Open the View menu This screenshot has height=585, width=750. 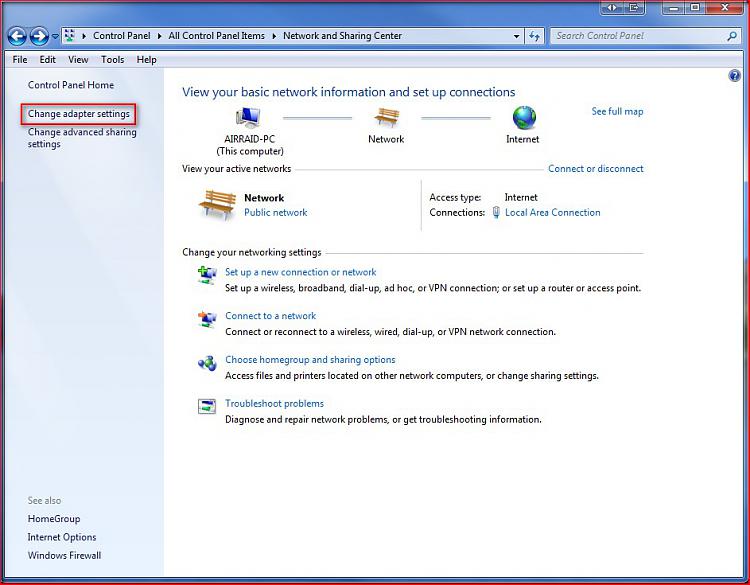78,60
